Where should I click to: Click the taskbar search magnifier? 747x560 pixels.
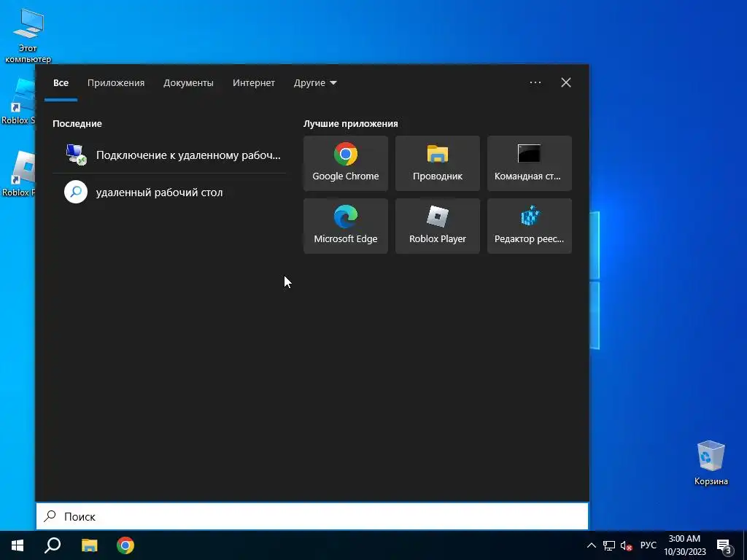pyautogui.click(x=53, y=545)
